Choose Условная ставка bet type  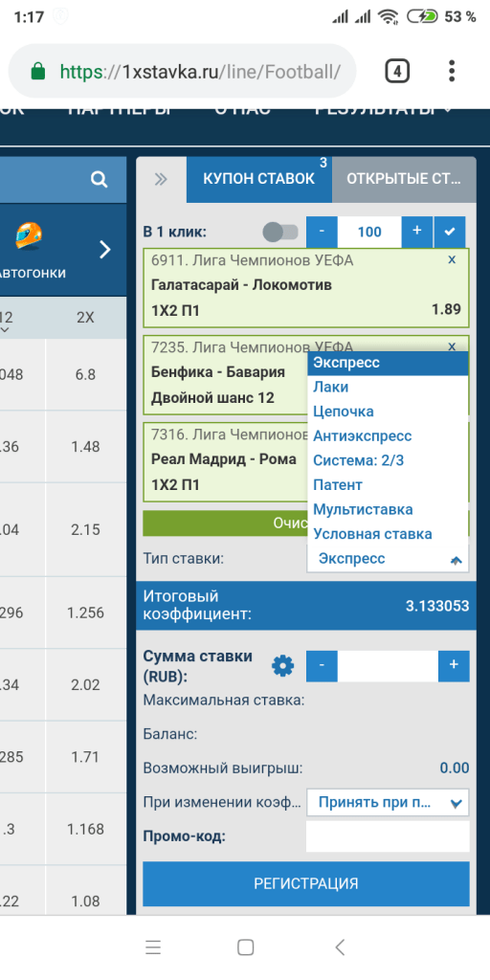(x=388, y=534)
